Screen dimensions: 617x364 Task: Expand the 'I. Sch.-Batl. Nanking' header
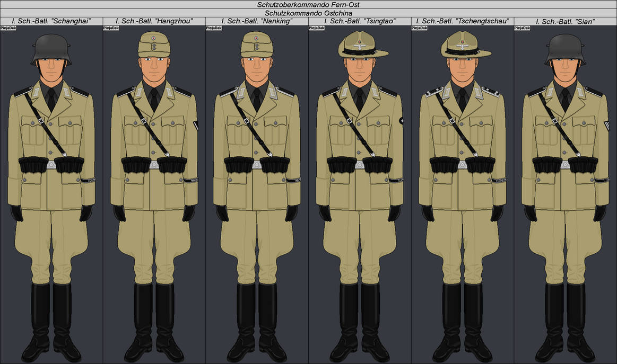tap(257, 22)
